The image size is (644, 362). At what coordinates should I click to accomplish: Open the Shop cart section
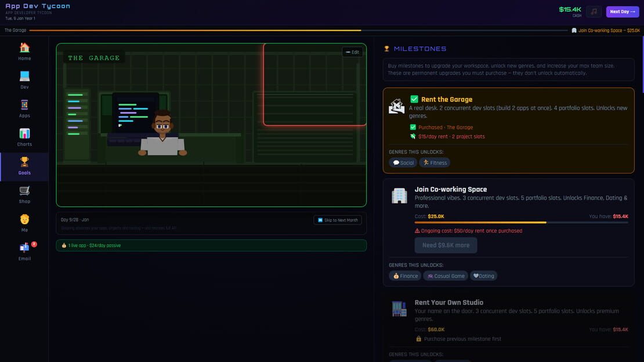click(24, 195)
